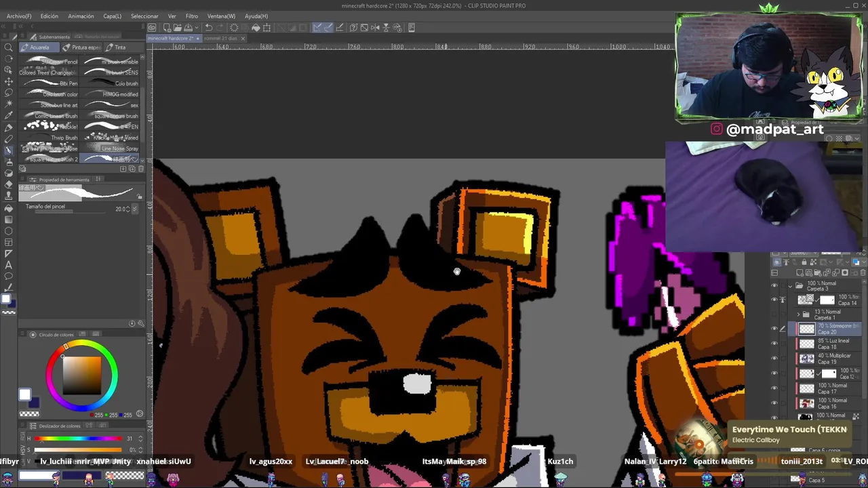Redo the action
Screen dimensions: 868x488
(x=220, y=28)
